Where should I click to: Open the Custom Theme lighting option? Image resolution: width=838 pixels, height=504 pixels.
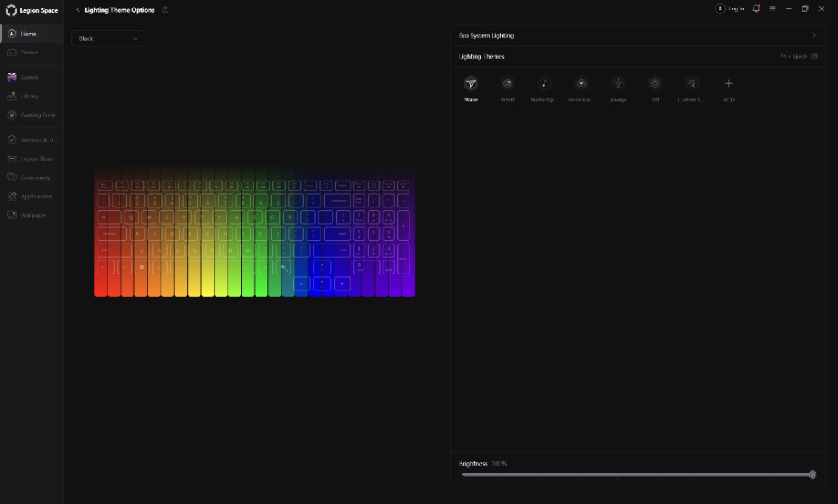tap(691, 84)
